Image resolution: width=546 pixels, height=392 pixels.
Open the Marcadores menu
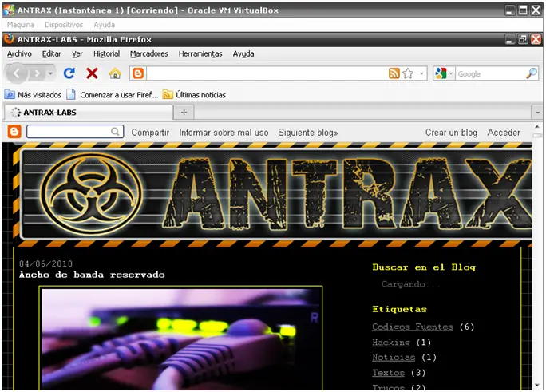pyautogui.click(x=149, y=54)
